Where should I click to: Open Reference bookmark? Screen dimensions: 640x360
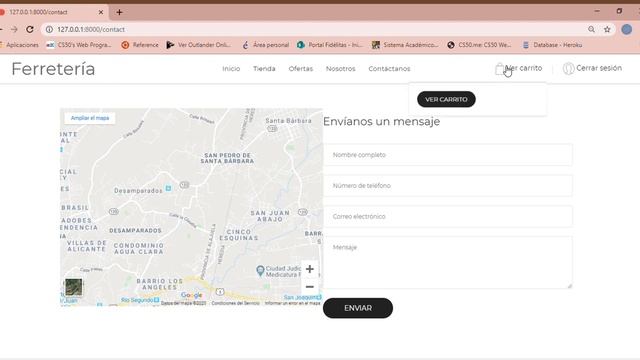click(x=140, y=45)
